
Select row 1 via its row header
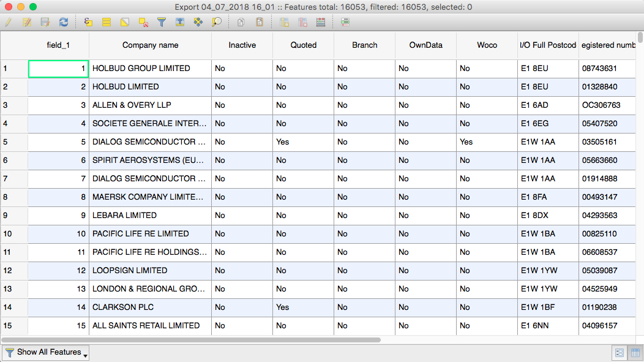(x=14, y=69)
